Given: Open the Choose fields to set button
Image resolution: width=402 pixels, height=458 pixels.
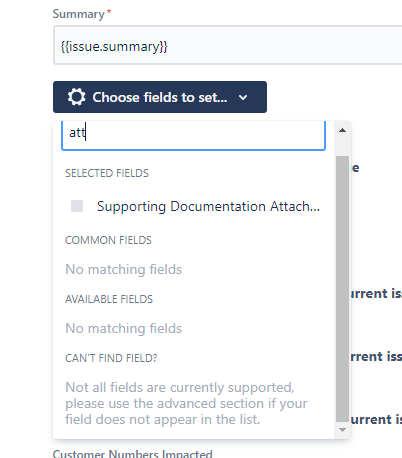Looking at the screenshot, I should (160, 97).
